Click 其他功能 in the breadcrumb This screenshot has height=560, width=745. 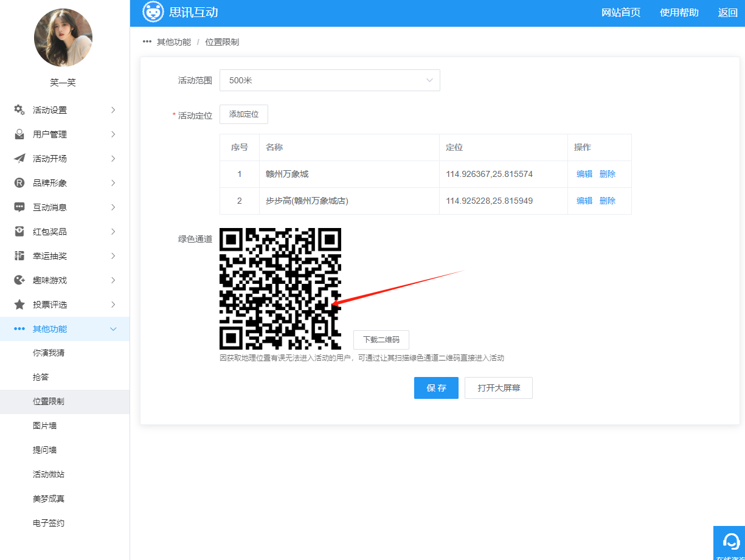tap(174, 42)
